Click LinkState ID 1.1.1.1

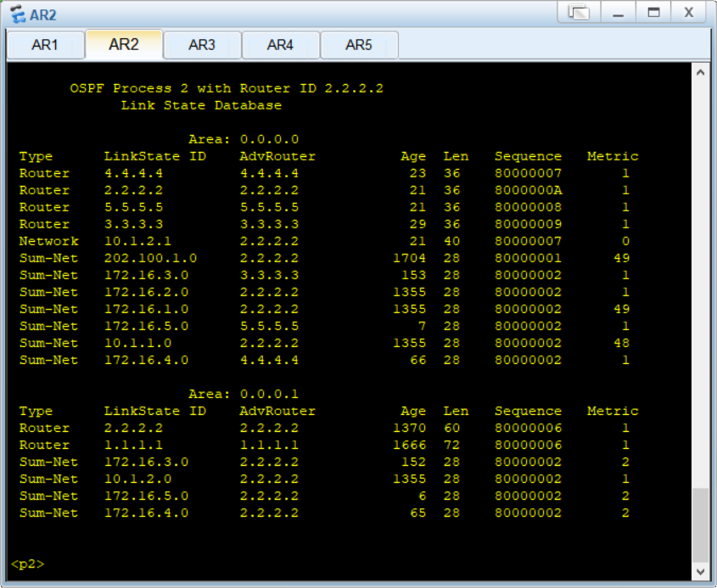(x=133, y=445)
